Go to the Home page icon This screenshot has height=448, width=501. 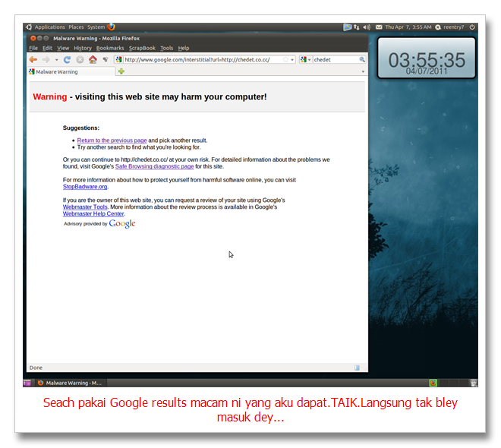pos(93,59)
